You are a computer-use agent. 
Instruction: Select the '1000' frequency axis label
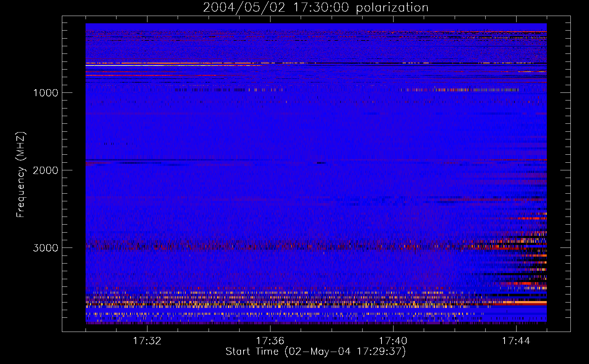pos(46,93)
